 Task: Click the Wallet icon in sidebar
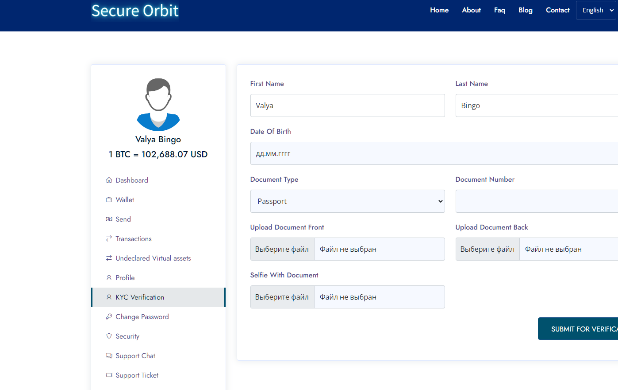click(109, 200)
